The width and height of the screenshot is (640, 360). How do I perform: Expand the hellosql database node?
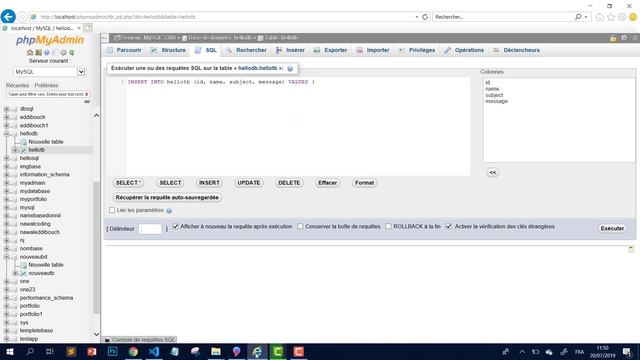(x=6, y=158)
